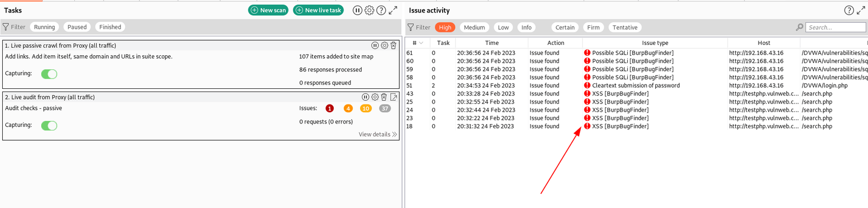Open Live audit task in new window

394,97
